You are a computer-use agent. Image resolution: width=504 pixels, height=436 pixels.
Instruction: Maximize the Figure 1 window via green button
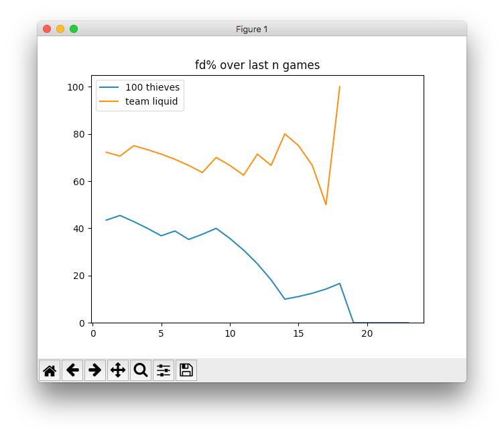[74, 29]
